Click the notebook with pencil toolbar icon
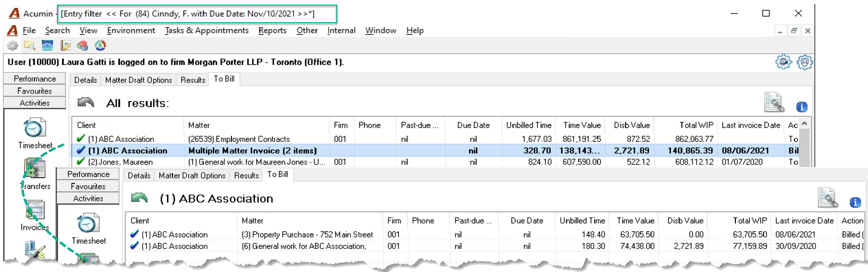The image size is (868, 272). pos(65,46)
